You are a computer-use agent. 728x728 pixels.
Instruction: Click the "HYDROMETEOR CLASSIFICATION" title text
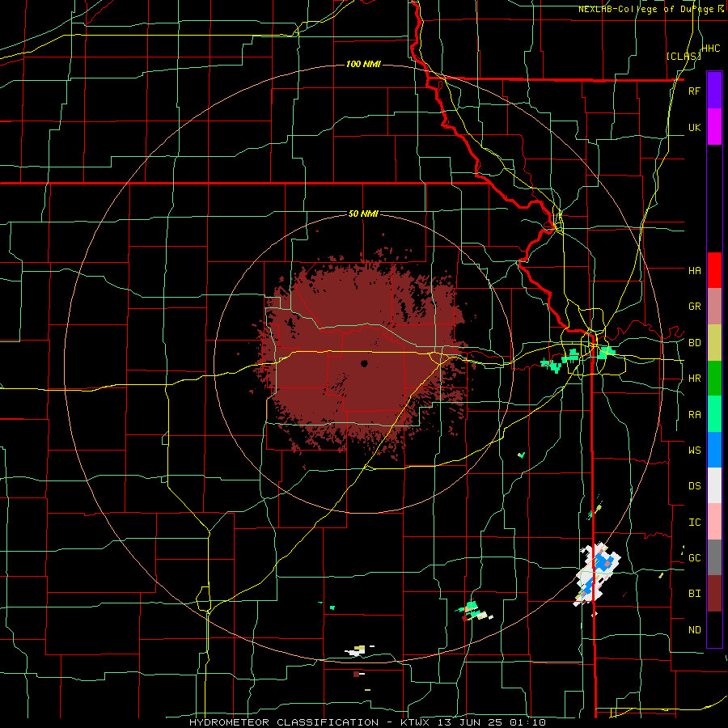point(284,722)
